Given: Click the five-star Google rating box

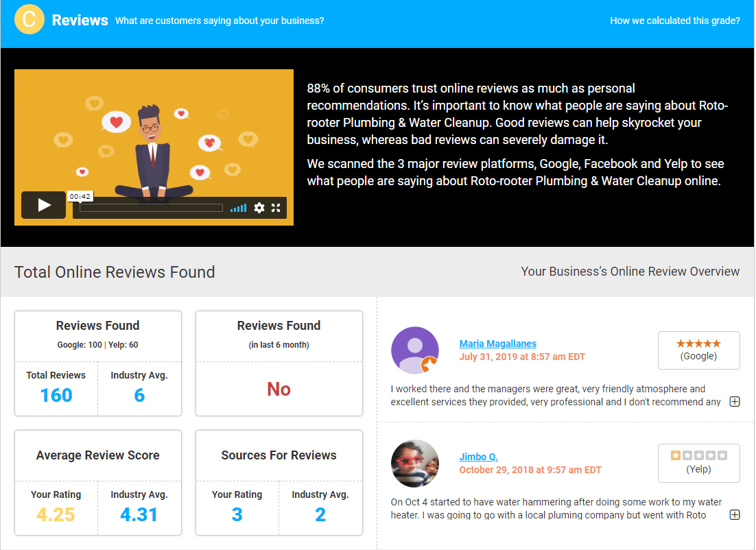Looking at the screenshot, I should (698, 350).
